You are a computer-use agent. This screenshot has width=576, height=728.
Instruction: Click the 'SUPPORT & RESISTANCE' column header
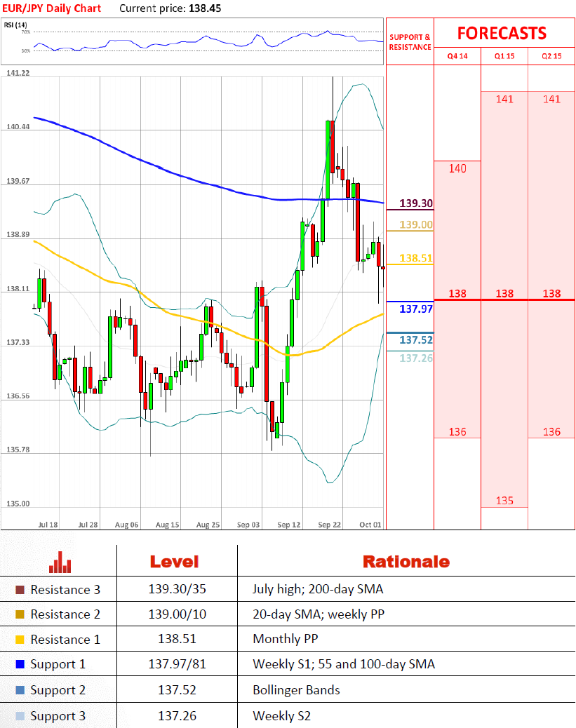click(x=410, y=42)
